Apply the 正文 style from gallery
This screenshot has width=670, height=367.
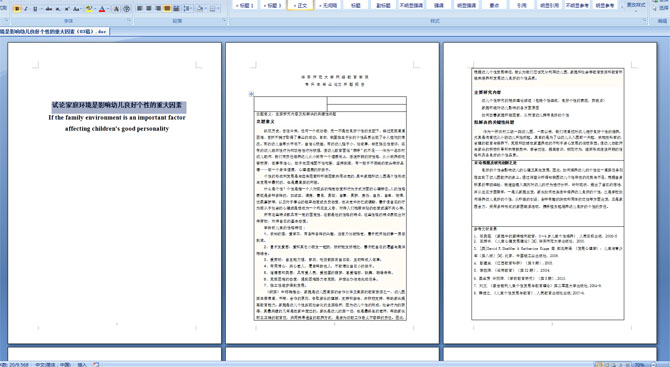(x=301, y=5)
